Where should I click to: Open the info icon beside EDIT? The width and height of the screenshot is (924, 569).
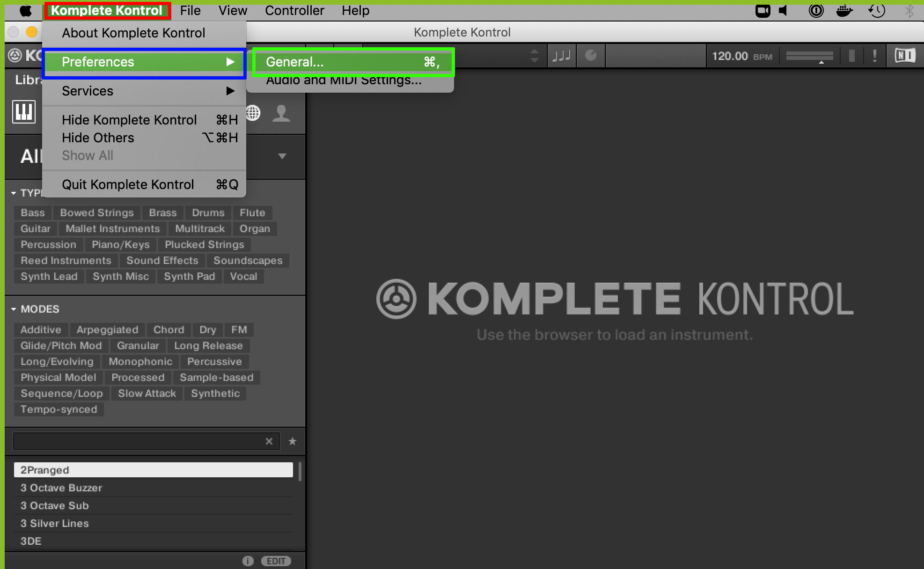point(248,561)
